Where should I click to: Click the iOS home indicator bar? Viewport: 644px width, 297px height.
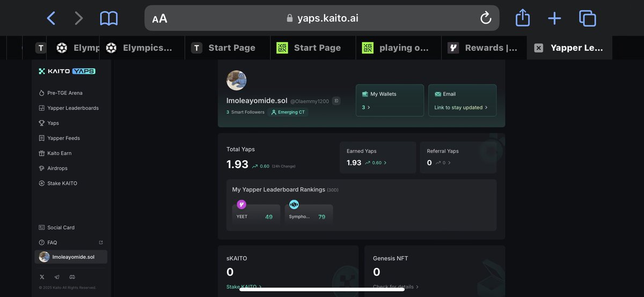[321, 289]
